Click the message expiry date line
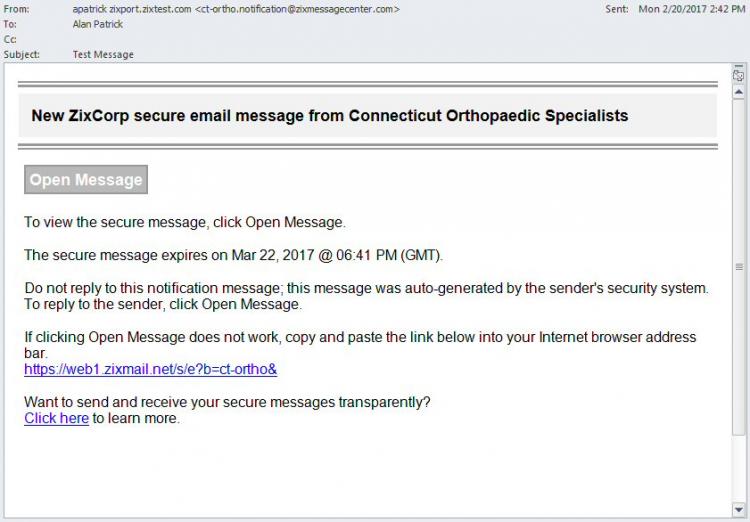Image resolution: width=750 pixels, height=522 pixels. [x=233, y=255]
